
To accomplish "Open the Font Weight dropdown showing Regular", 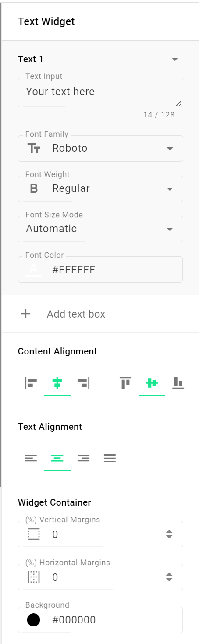I will point(100,189).
